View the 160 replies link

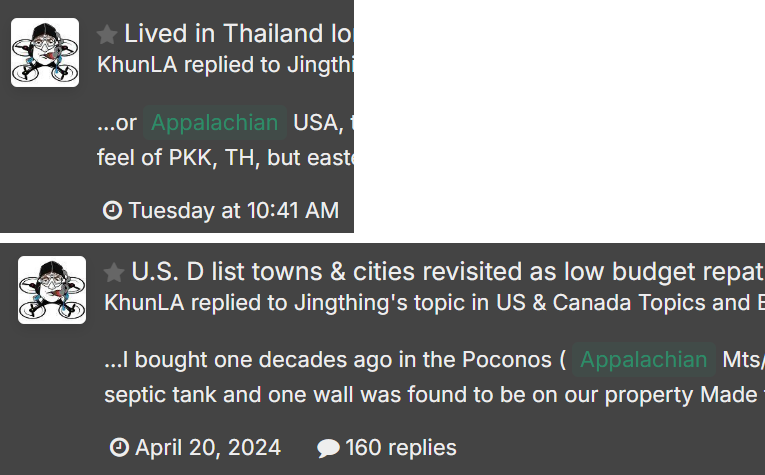(401, 447)
